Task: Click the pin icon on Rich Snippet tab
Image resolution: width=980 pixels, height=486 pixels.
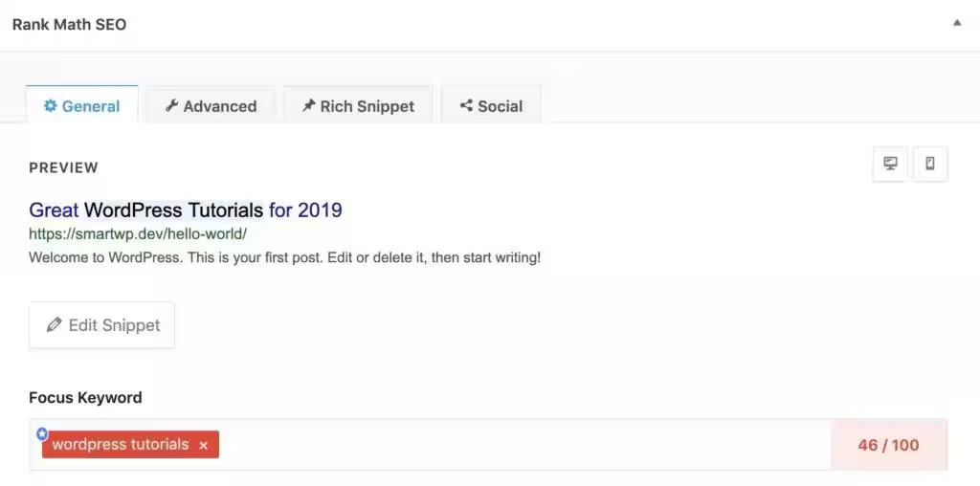Action: click(309, 105)
